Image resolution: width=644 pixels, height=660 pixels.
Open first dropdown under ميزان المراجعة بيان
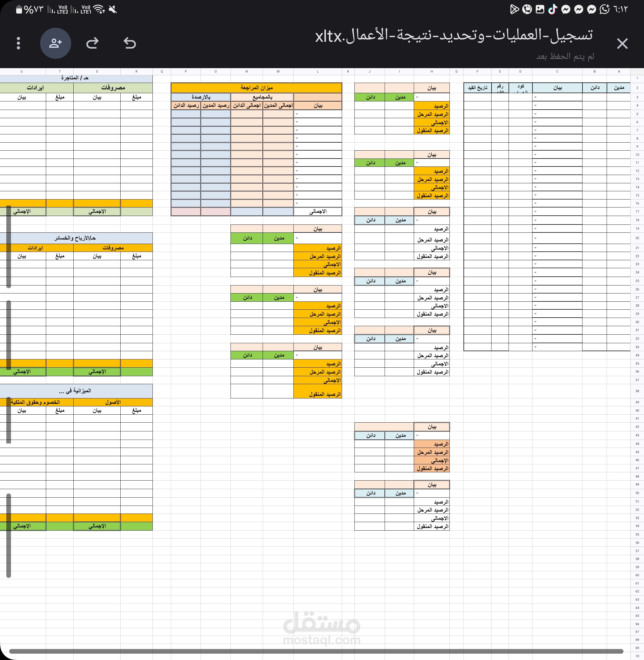click(297, 114)
